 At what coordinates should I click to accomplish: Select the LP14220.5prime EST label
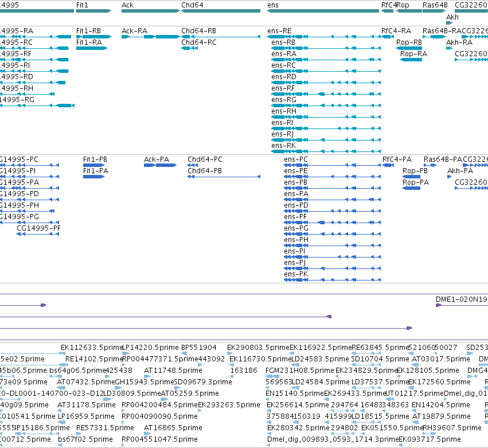pyautogui.click(x=151, y=348)
